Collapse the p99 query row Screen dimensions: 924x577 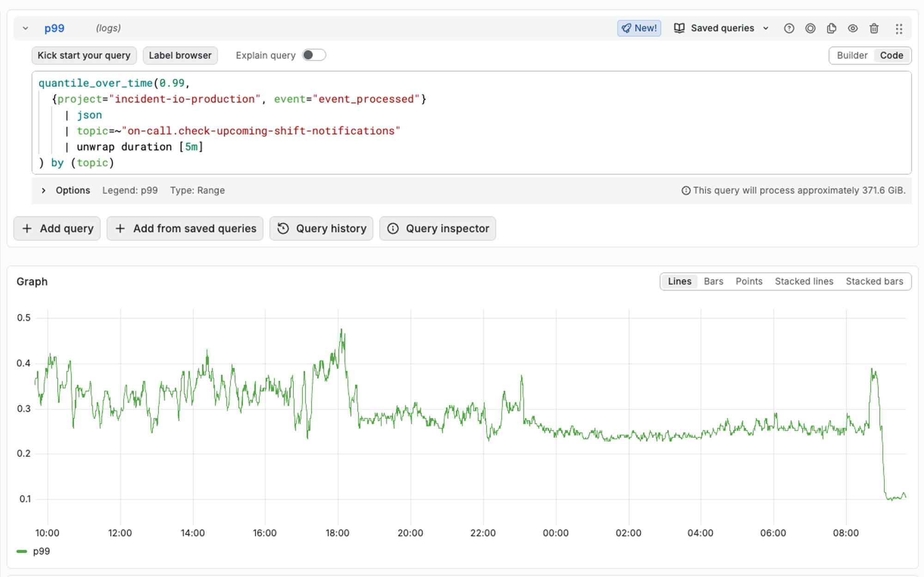pos(25,28)
